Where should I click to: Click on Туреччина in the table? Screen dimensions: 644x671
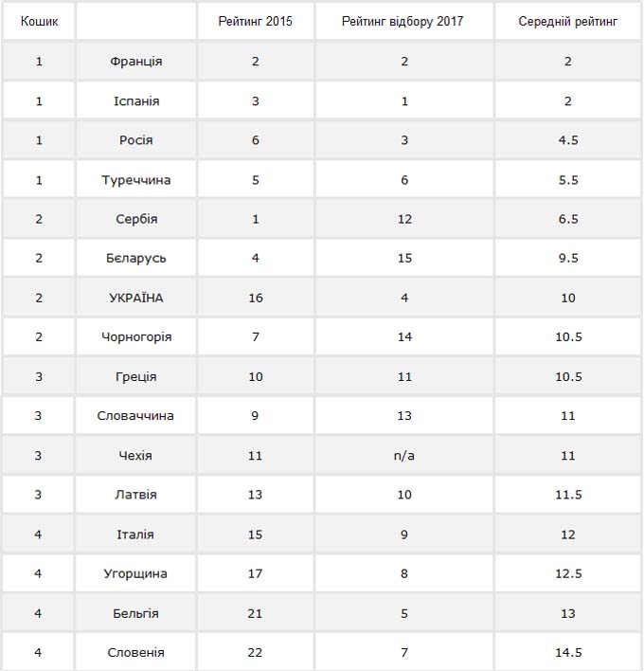click(x=136, y=180)
